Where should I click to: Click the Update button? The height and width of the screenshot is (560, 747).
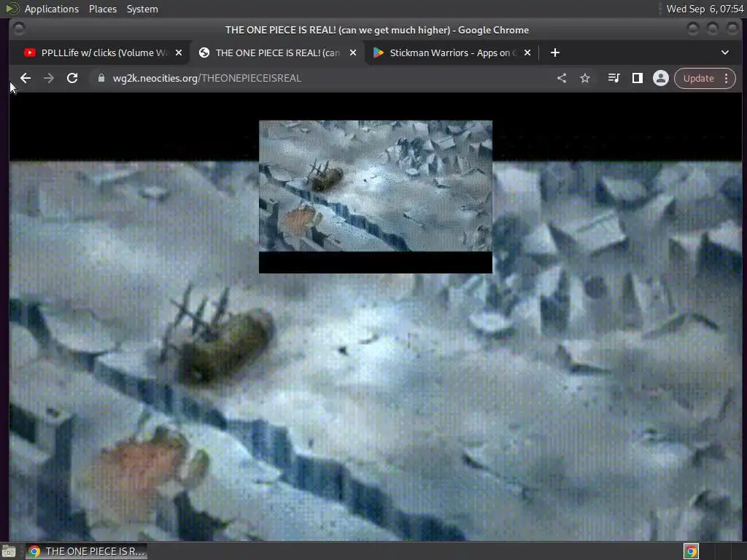(698, 78)
